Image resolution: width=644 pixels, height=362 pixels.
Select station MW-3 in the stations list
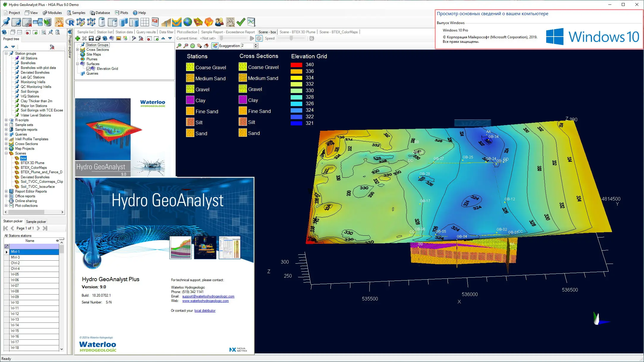[x=34, y=257]
